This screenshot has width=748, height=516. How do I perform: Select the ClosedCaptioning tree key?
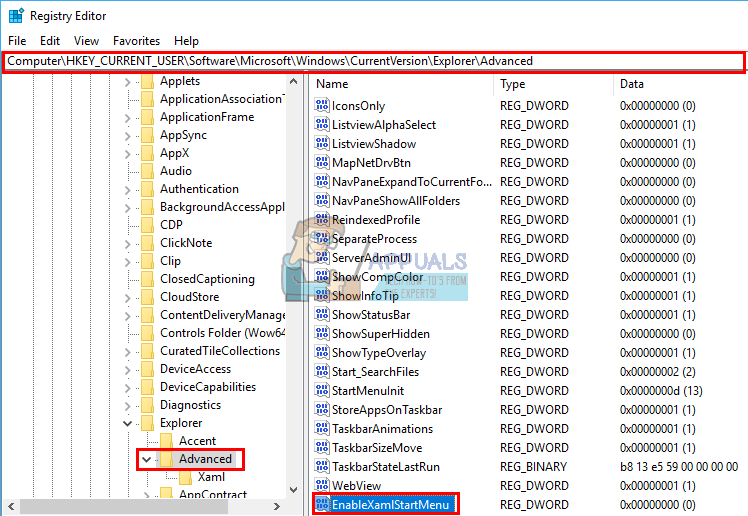pyautogui.click(x=207, y=279)
